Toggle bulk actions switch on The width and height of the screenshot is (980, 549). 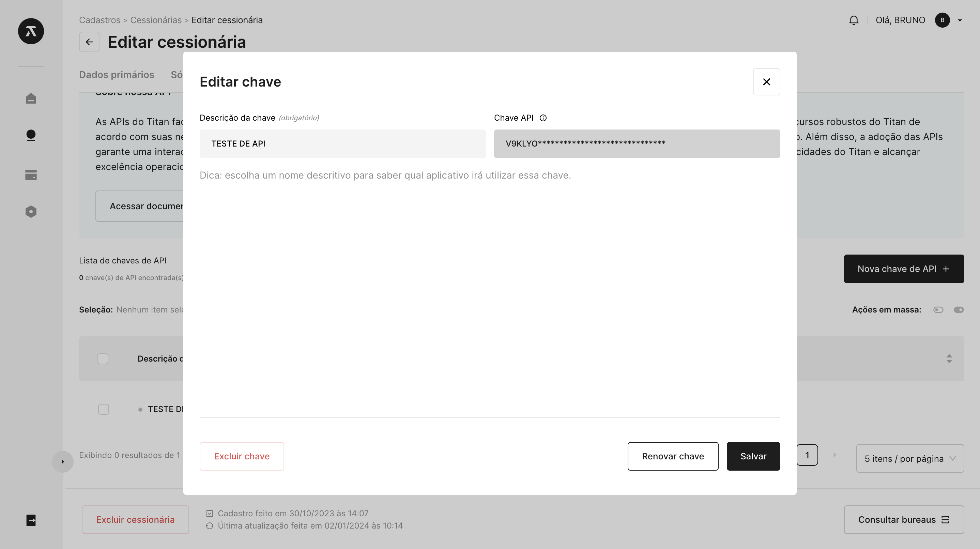click(x=958, y=310)
